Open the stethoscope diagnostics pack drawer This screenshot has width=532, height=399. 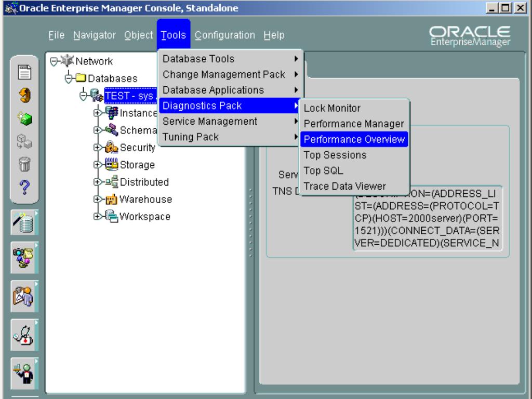pos(24,335)
